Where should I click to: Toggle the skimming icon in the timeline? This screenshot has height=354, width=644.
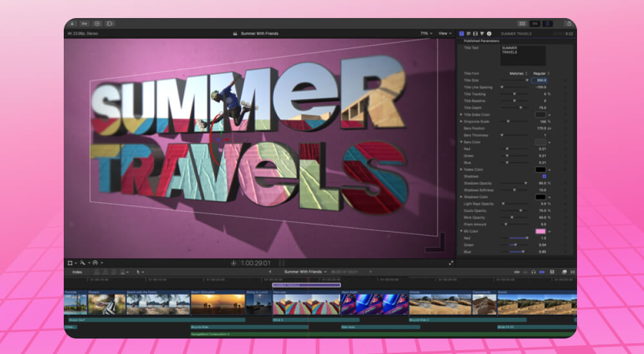coord(517,272)
